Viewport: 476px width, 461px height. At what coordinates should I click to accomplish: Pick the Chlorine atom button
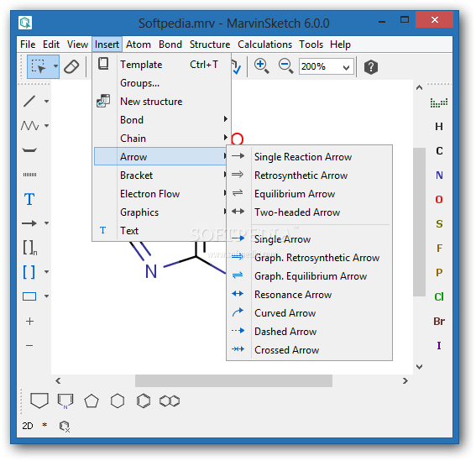439,296
